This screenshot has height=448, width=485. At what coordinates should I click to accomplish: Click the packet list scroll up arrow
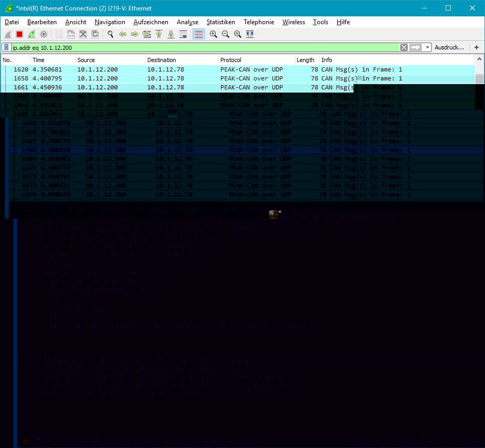[479, 59]
